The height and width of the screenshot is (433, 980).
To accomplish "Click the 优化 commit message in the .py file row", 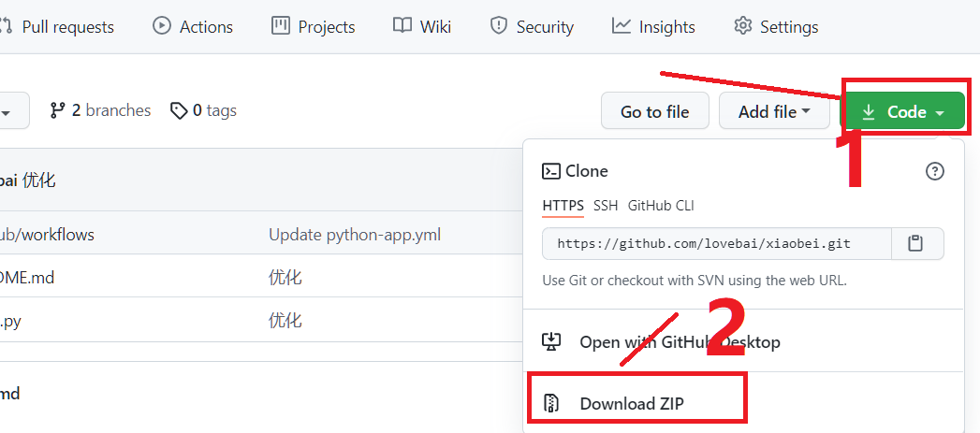I will pyautogui.click(x=285, y=321).
